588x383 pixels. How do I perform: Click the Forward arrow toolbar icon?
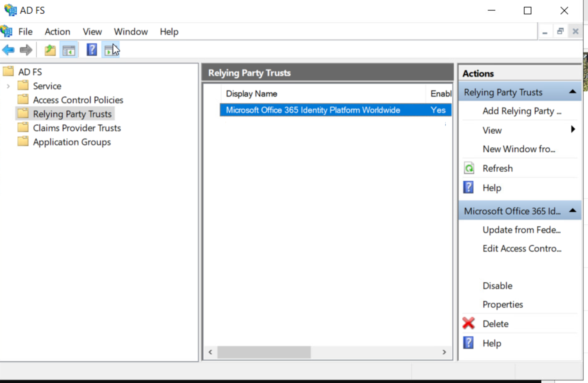26,50
